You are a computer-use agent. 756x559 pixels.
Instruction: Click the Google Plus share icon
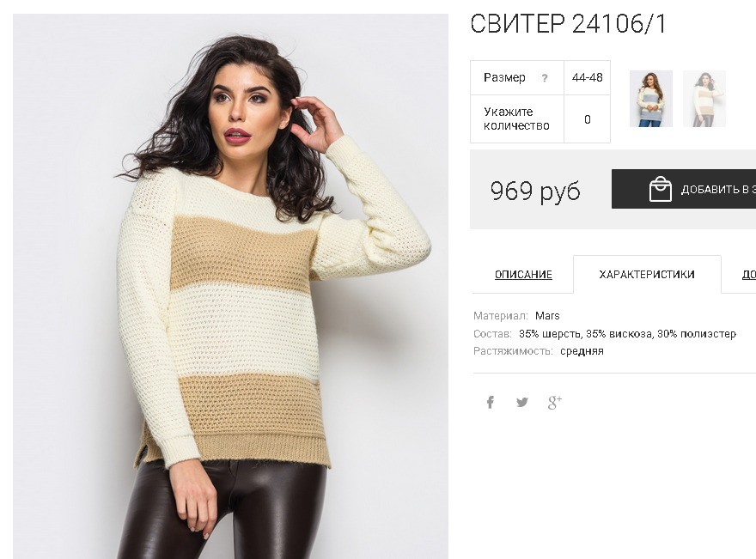tap(555, 402)
